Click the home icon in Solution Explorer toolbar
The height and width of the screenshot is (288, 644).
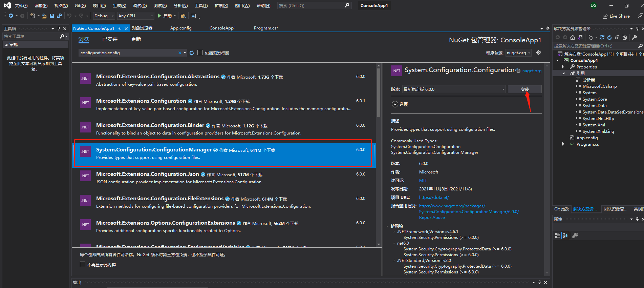point(572,37)
